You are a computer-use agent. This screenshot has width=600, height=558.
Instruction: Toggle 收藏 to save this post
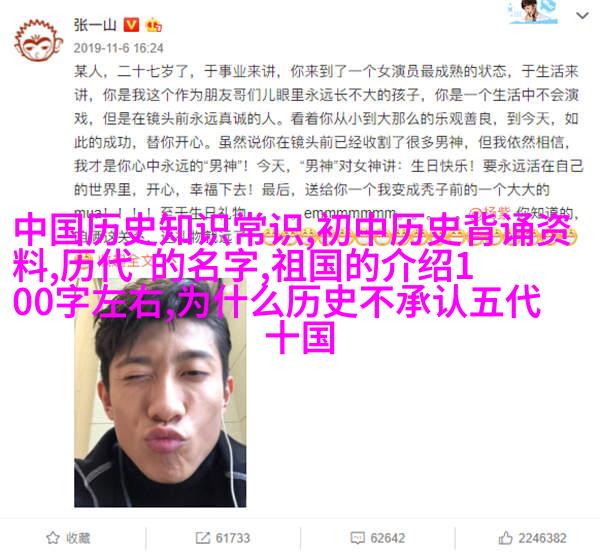tap(68, 538)
